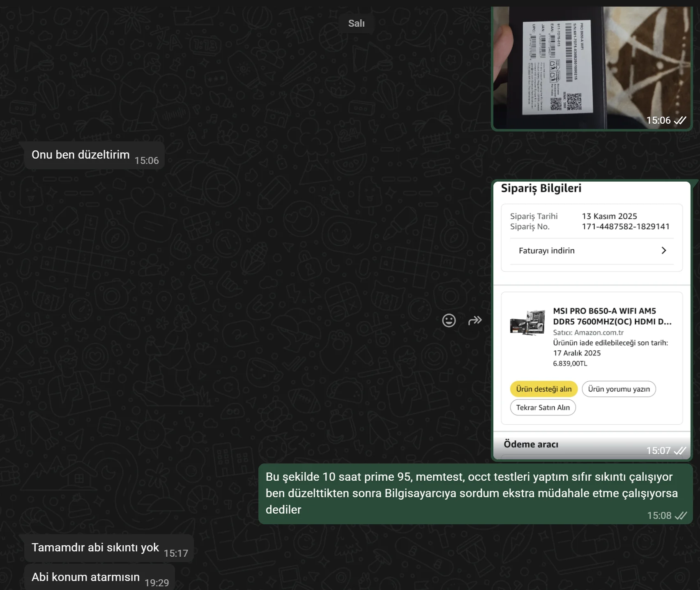Select the 'Onu ben düzeltirim' message
Viewport: 700px width, 590px height.
pyautogui.click(x=94, y=155)
